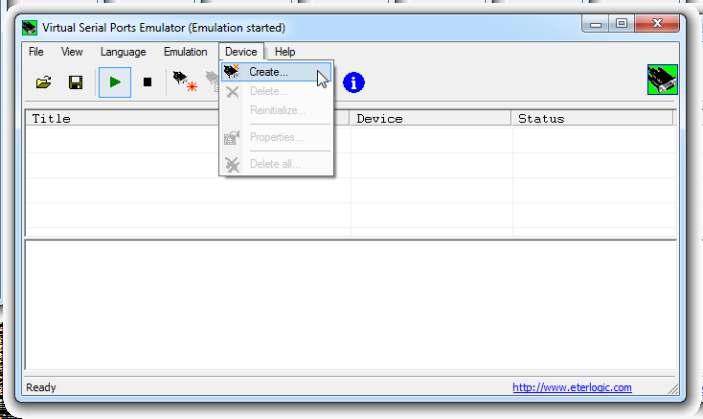Open the Emulation menu
The width and height of the screenshot is (703, 419).
tap(185, 52)
